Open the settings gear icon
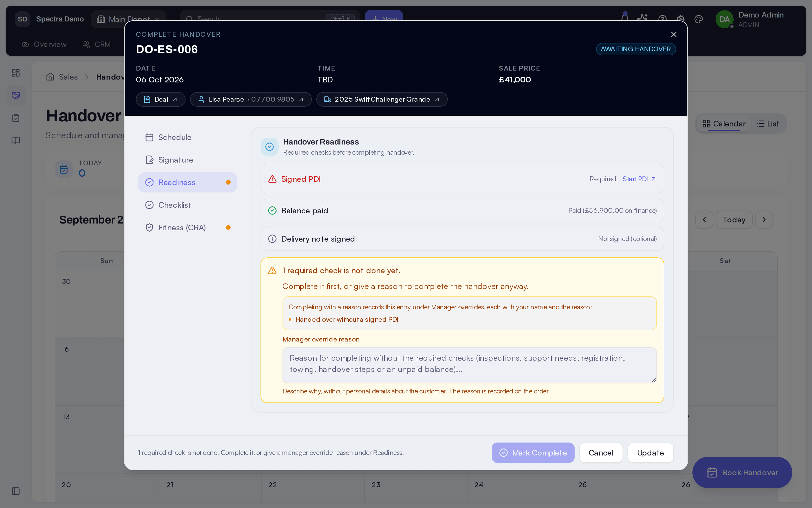812x508 pixels. click(x=680, y=19)
